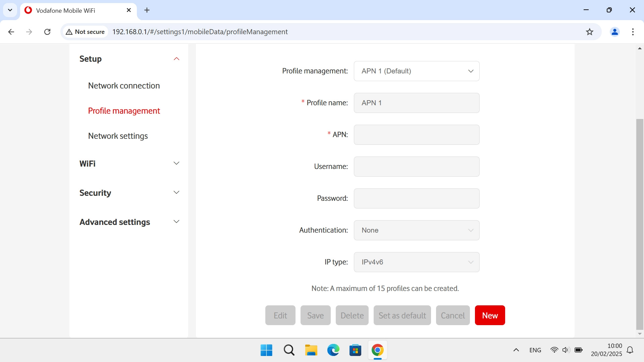Image resolution: width=644 pixels, height=362 pixels.
Task: Click the Set as default button
Action: point(402,315)
